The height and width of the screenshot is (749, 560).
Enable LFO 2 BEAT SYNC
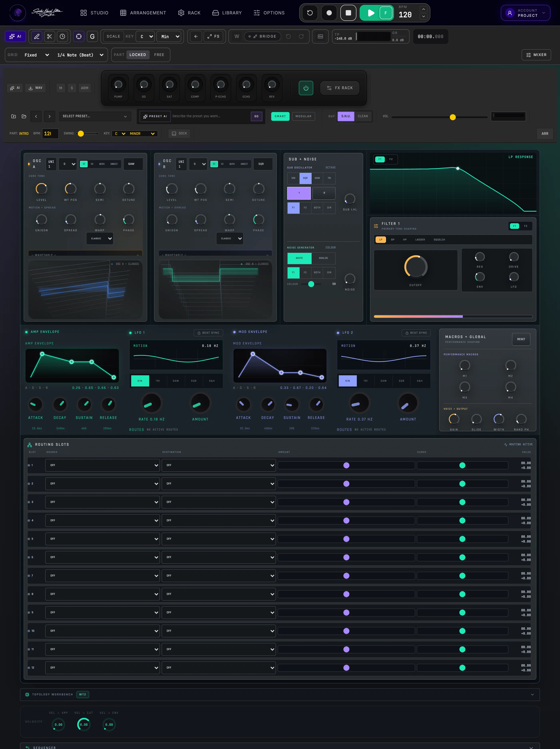(416, 333)
